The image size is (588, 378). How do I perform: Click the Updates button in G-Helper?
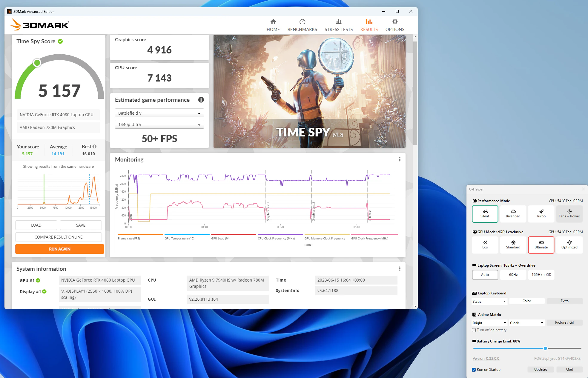pos(541,369)
